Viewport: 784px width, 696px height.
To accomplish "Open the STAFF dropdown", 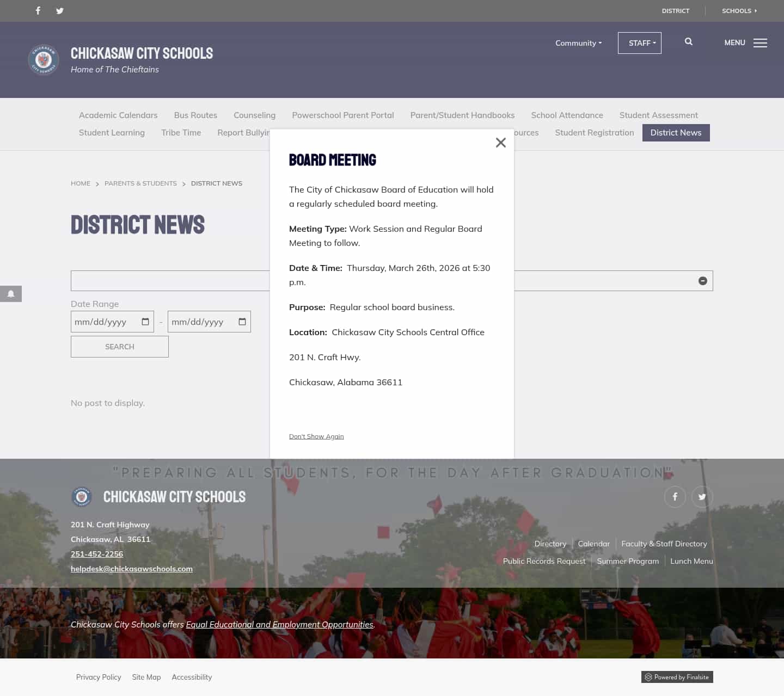I will click(x=640, y=43).
